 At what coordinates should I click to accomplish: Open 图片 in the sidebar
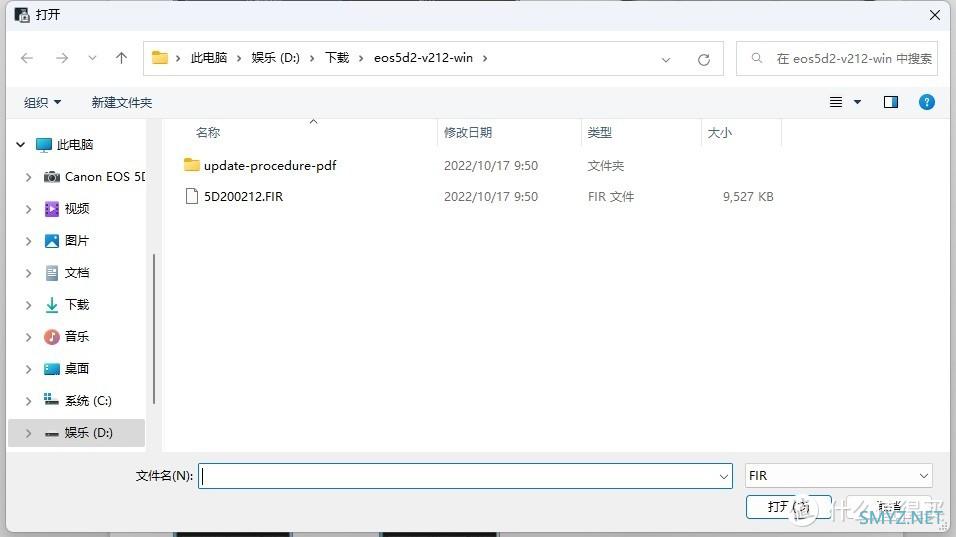click(77, 241)
